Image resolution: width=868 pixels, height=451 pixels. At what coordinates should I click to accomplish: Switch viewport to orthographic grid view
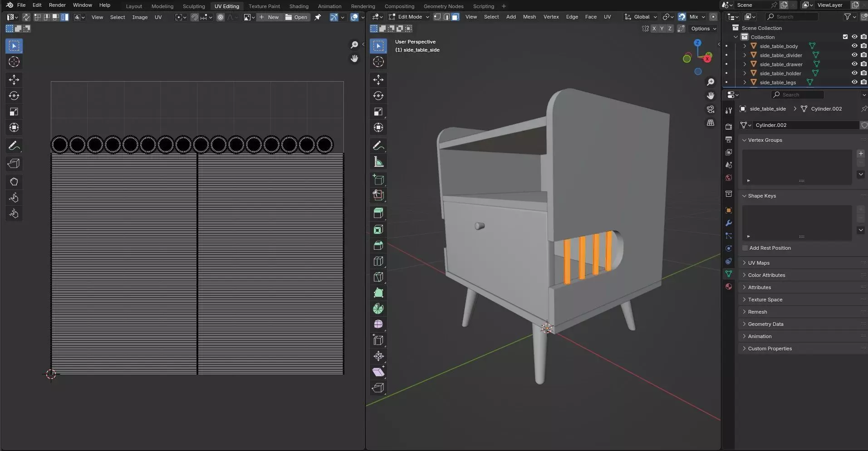click(x=711, y=123)
